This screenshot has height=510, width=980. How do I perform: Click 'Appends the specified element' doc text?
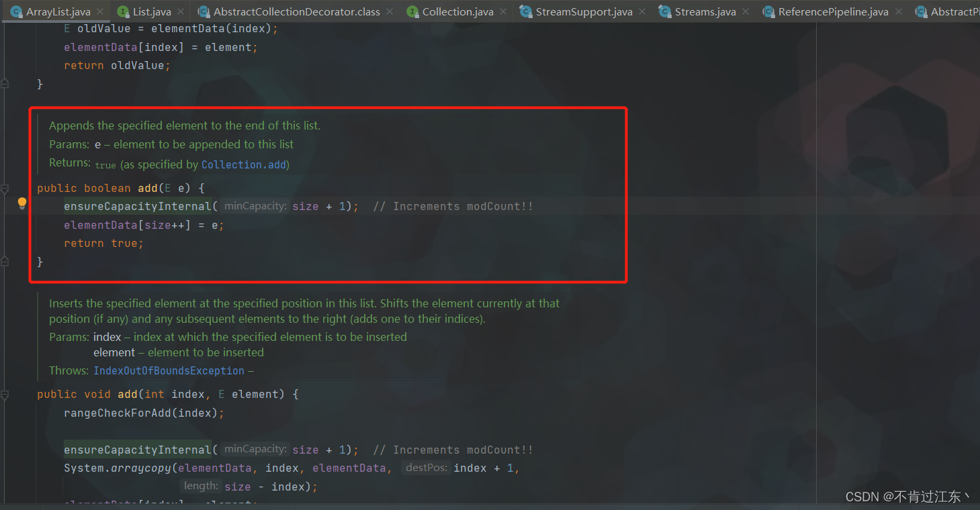(185, 125)
